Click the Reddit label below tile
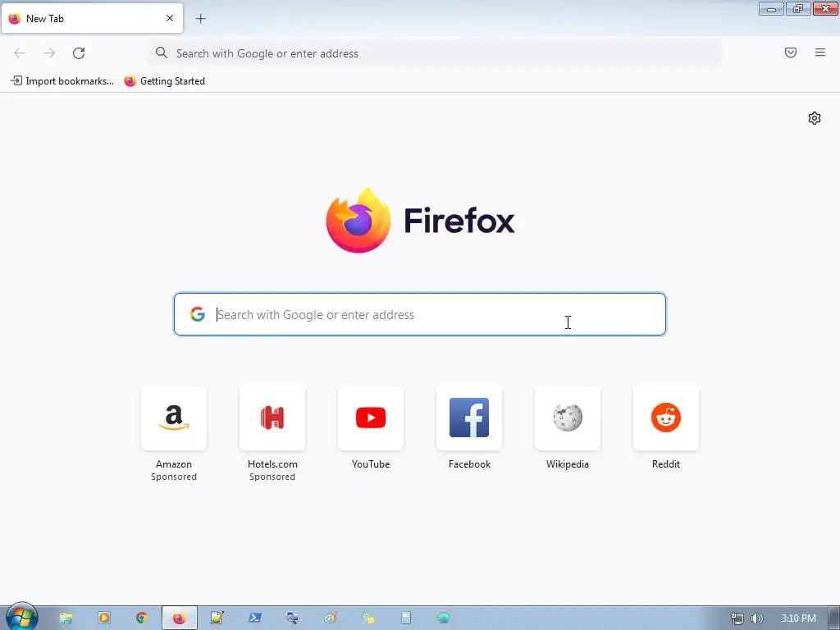Screen dimensions: 840x630 point(666,464)
